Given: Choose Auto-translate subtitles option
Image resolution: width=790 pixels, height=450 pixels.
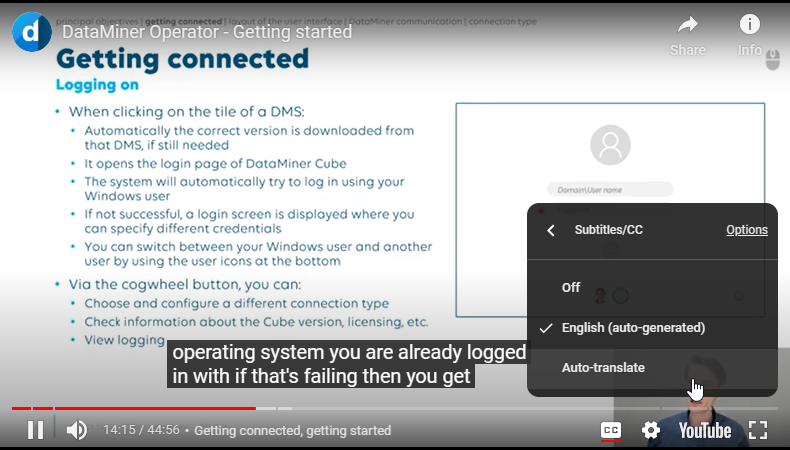Looking at the screenshot, I should 652,367.
